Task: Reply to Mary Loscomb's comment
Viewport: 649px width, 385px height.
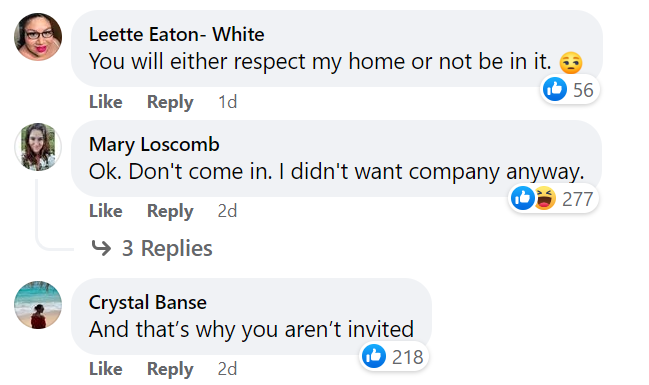Action: coord(170,211)
